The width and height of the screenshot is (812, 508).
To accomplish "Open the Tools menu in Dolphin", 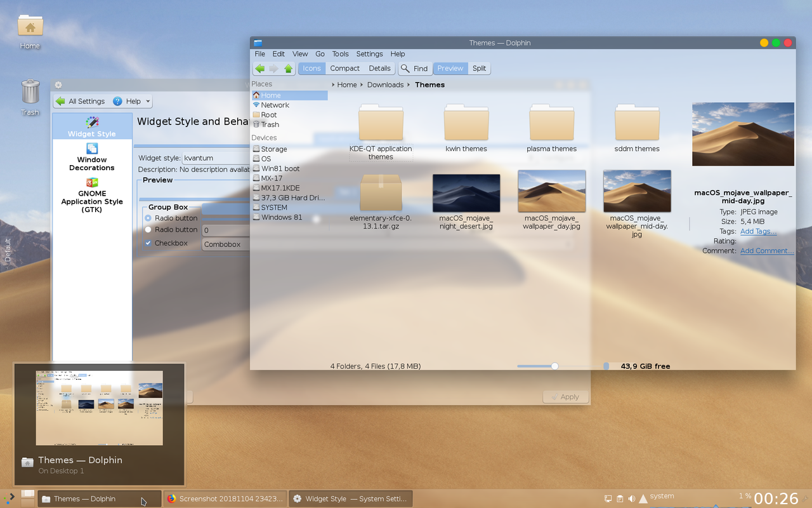I will pyautogui.click(x=341, y=54).
